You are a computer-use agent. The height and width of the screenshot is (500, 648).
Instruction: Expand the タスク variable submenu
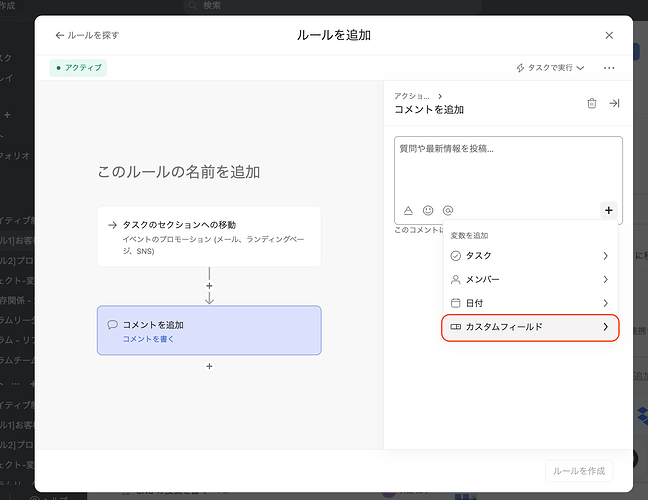click(x=530, y=256)
